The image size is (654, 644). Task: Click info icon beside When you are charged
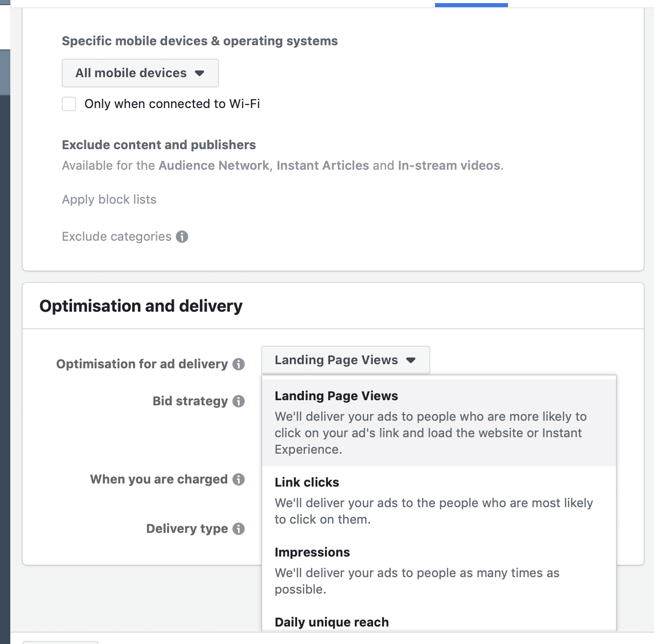click(239, 479)
